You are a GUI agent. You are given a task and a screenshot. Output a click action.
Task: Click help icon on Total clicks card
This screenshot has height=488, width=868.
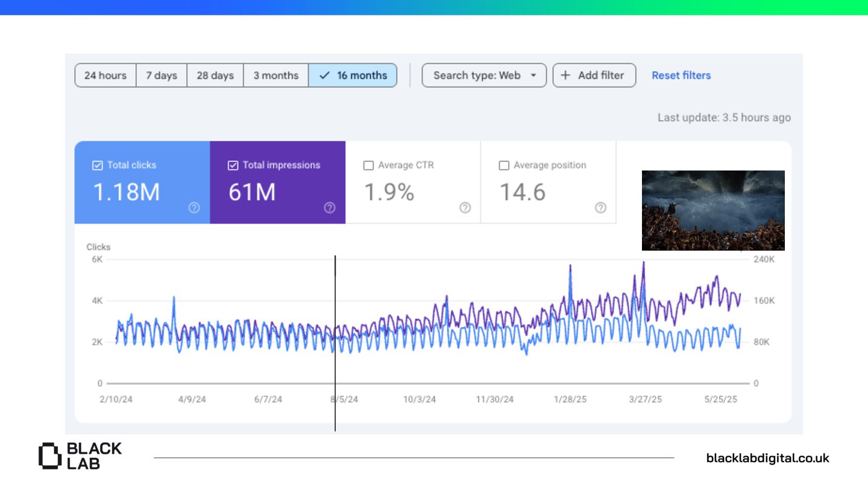coord(194,208)
